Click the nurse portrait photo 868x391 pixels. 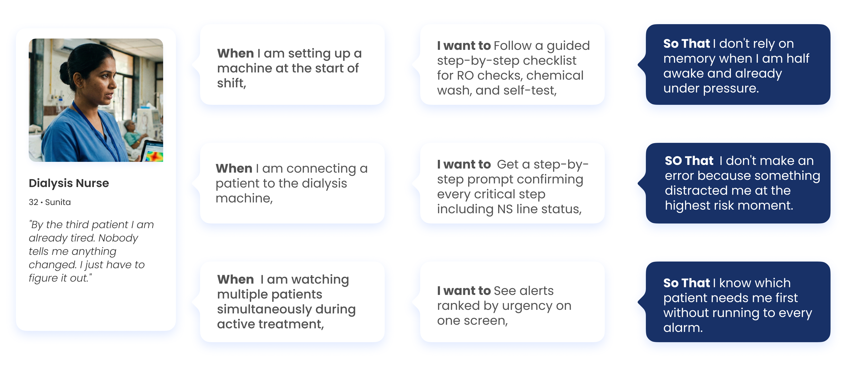(x=96, y=100)
